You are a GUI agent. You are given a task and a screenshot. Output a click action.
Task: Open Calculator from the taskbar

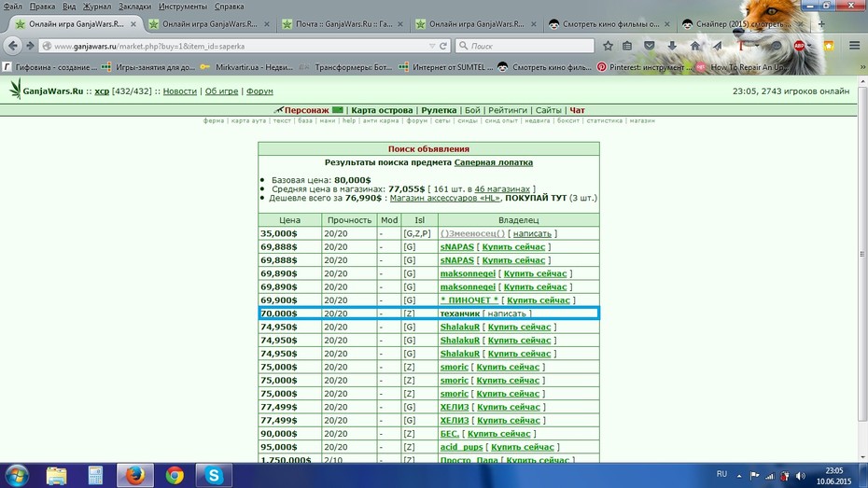tap(95, 475)
